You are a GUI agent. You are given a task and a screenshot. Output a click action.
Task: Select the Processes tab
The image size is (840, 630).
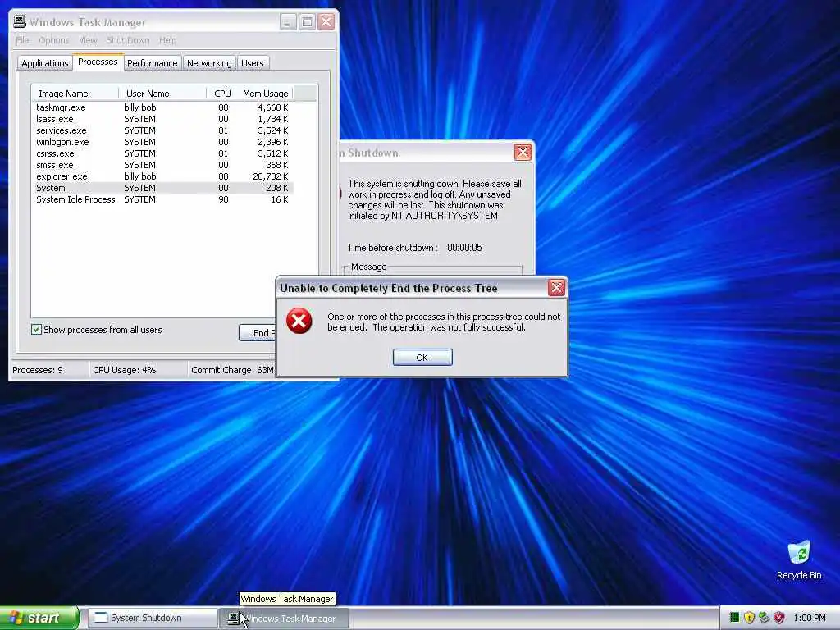[98, 62]
